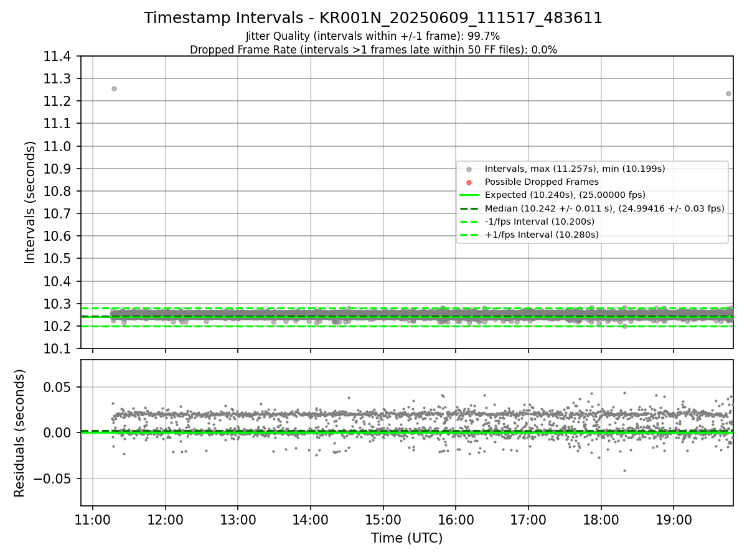Click the y-axis tick label '11.4'

click(57, 57)
